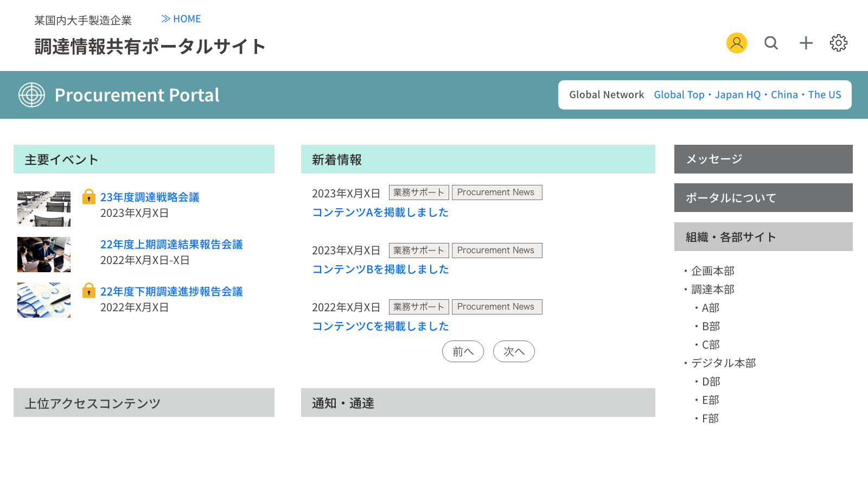Open the The US network link
Screen dimensions: 868x488
(x=824, y=94)
